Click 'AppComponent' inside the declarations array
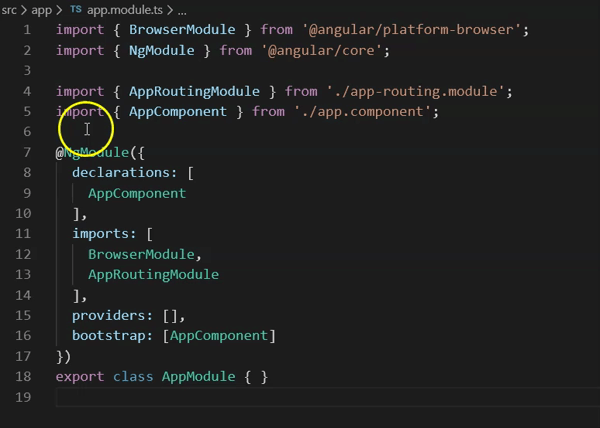 (x=137, y=193)
